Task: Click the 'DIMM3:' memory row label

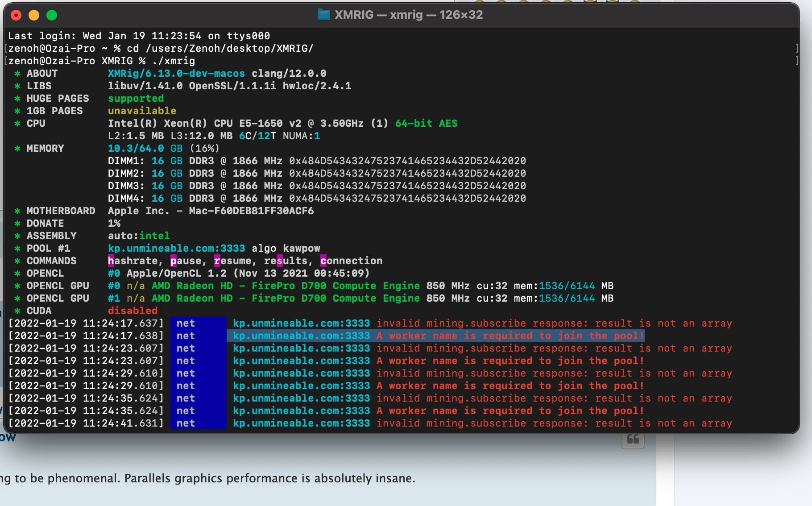Action: (126, 186)
